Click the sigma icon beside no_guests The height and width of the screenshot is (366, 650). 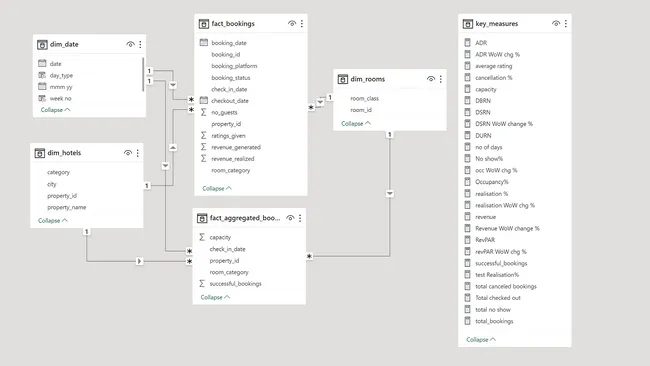click(x=204, y=112)
